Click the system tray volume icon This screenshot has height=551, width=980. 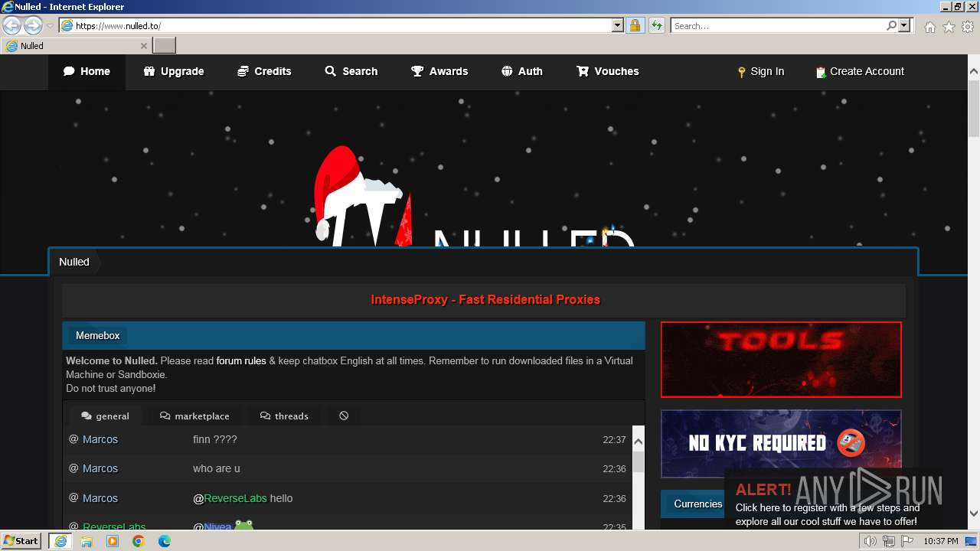point(871,541)
